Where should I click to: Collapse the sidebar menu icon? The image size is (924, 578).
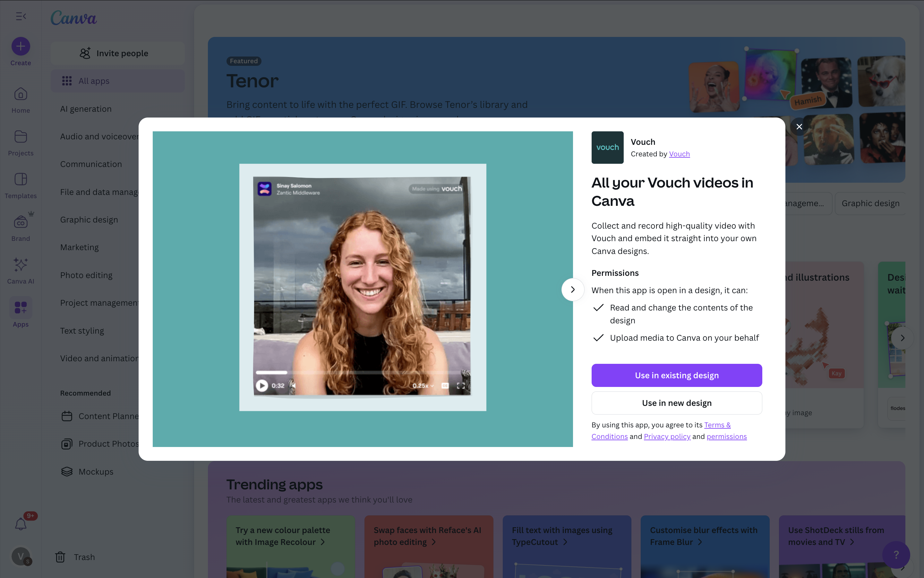(21, 16)
